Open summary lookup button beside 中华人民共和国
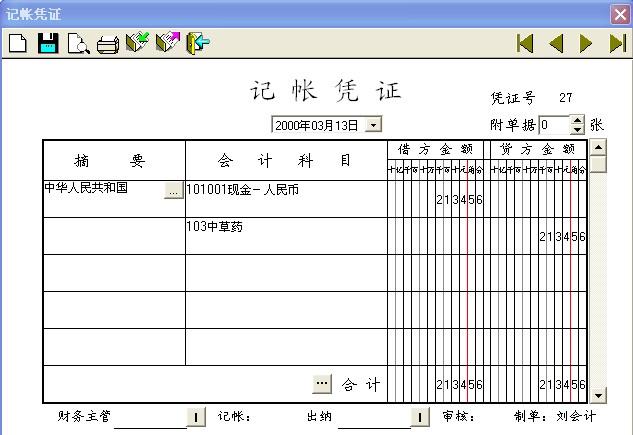This screenshot has height=435, width=633. point(174,190)
